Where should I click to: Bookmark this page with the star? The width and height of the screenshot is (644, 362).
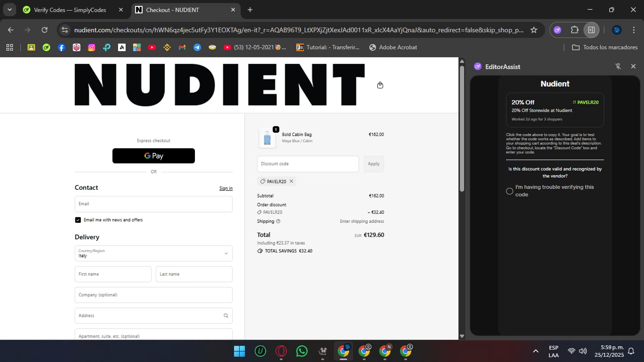[x=534, y=30]
